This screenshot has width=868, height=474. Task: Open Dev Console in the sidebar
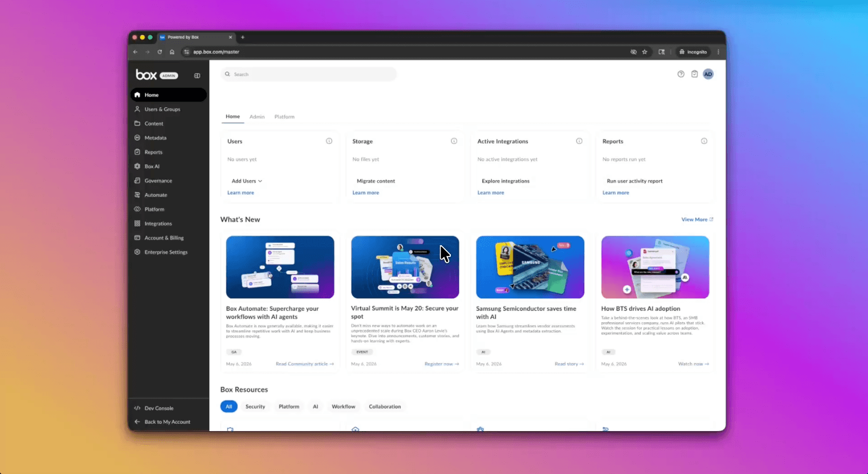168,408
